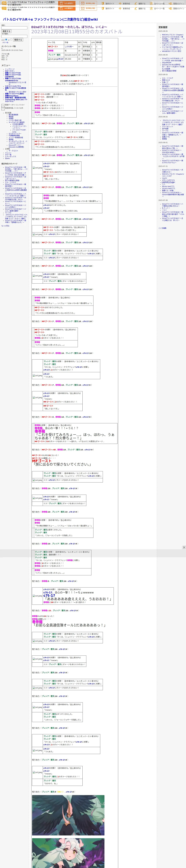Focus the タグ検索 input field
The width and height of the screenshot is (186, 868).
(14, 36)
